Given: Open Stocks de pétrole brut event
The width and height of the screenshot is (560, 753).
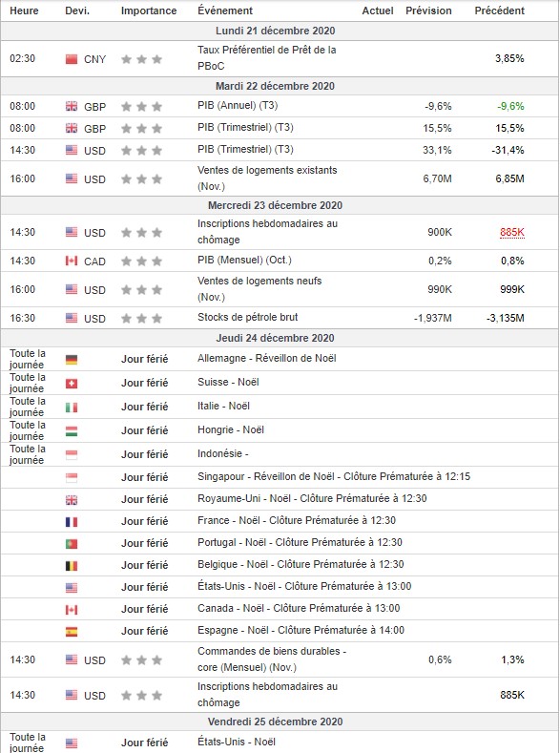Looking at the screenshot, I should [x=248, y=317].
